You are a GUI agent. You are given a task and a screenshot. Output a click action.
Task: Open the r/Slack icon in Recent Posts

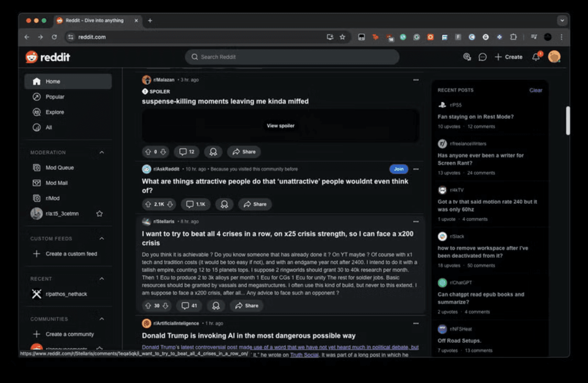[x=442, y=237]
